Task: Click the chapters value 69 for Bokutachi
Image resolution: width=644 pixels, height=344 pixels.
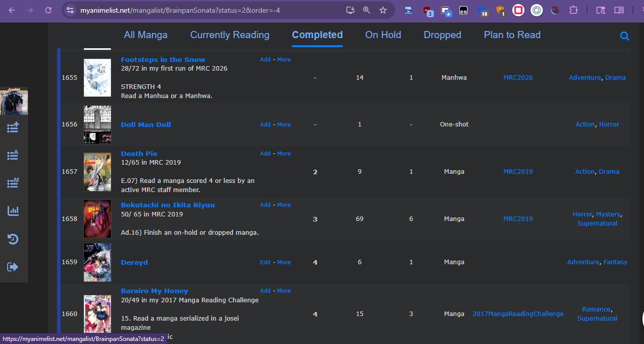Action: point(360,219)
